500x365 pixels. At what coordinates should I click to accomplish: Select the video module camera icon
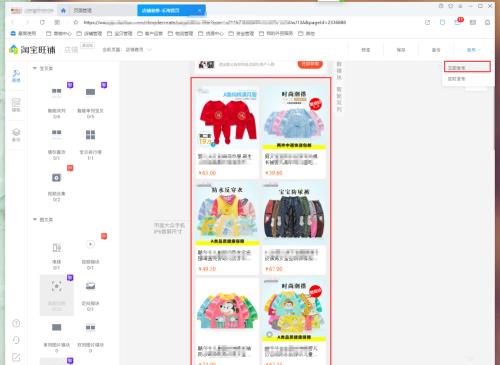coord(57,178)
